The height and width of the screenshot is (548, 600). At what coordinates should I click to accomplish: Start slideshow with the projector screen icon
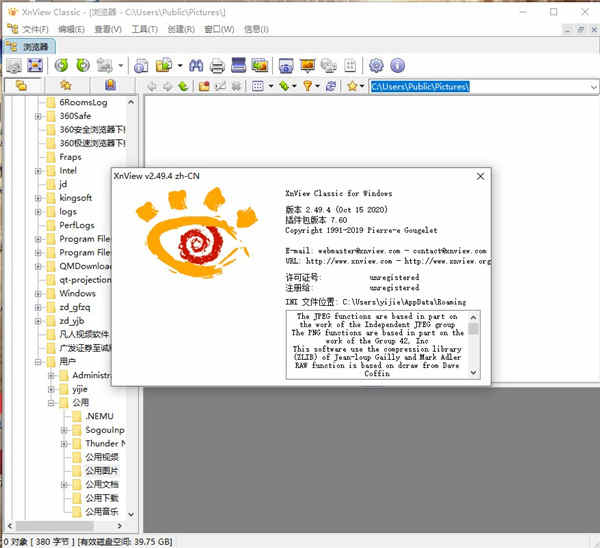tap(307, 65)
